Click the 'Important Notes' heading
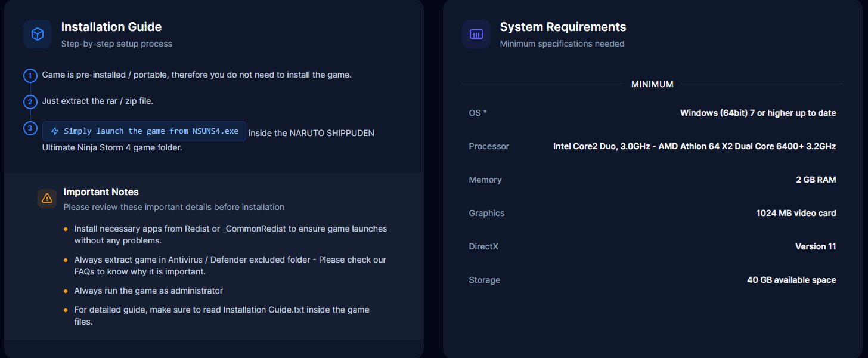868x358 pixels. pos(101,192)
